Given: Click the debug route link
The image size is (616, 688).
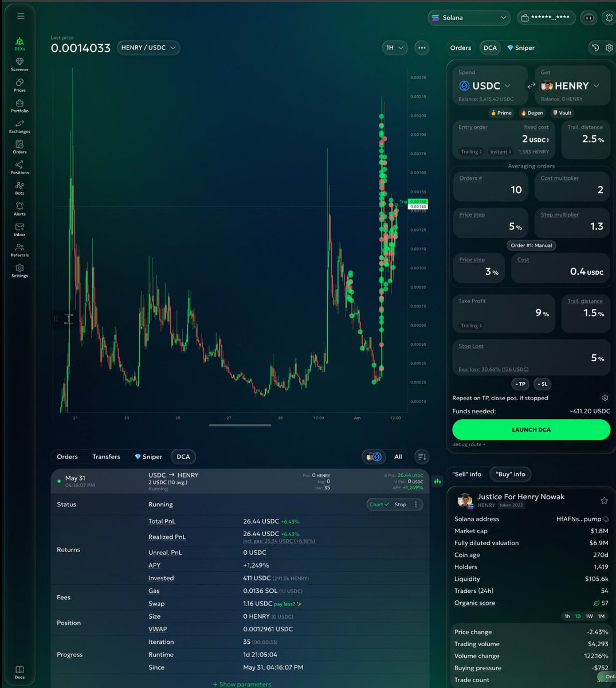Looking at the screenshot, I should (x=469, y=444).
